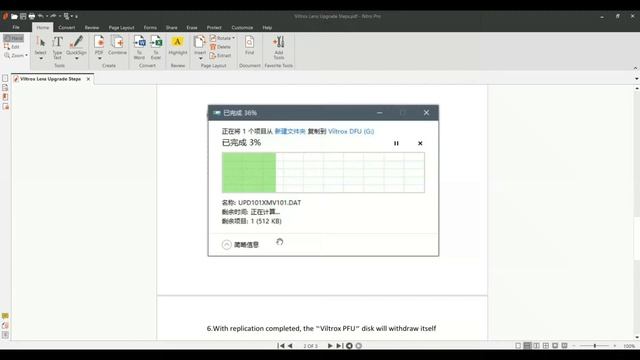Collapse the ribbon with the arrow
Viewport: 640px width, 360px height.
click(x=635, y=67)
